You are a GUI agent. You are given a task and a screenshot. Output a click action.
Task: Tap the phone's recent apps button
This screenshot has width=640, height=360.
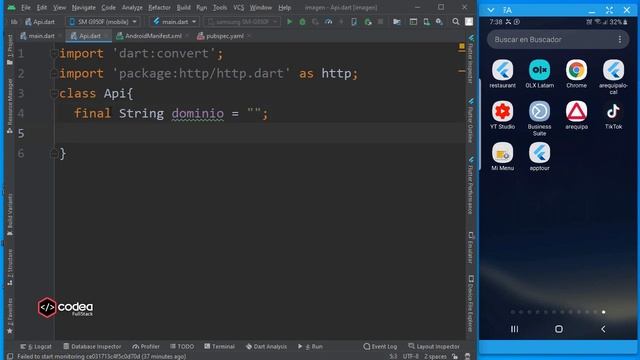click(x=514, y=329)
